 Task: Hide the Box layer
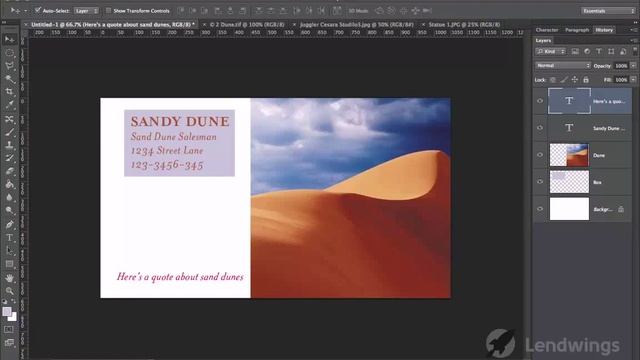[540, 182]
